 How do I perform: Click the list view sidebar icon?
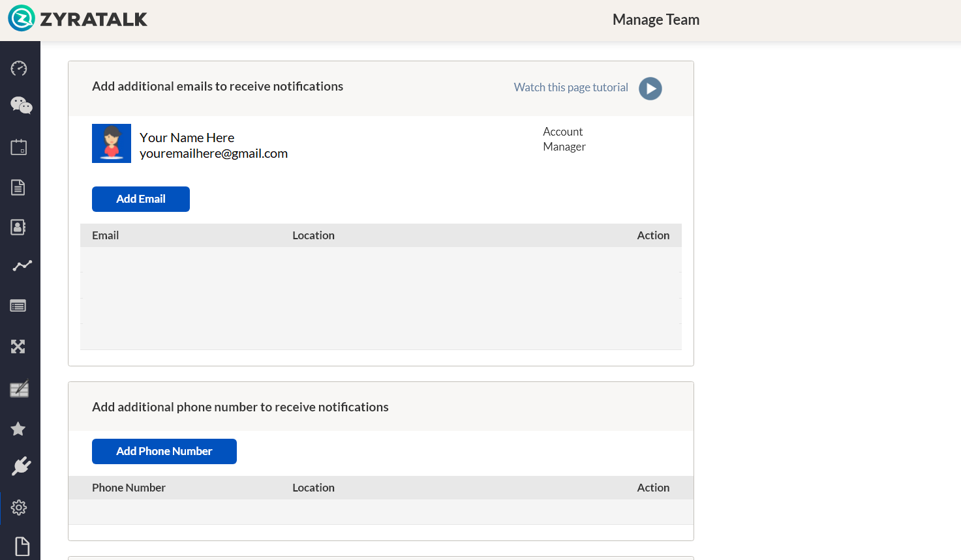[x=18, y=306]
